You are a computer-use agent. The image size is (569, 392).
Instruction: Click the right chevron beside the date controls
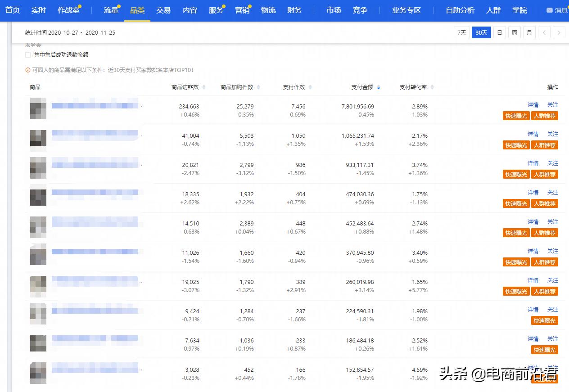(x=559, y=32)
